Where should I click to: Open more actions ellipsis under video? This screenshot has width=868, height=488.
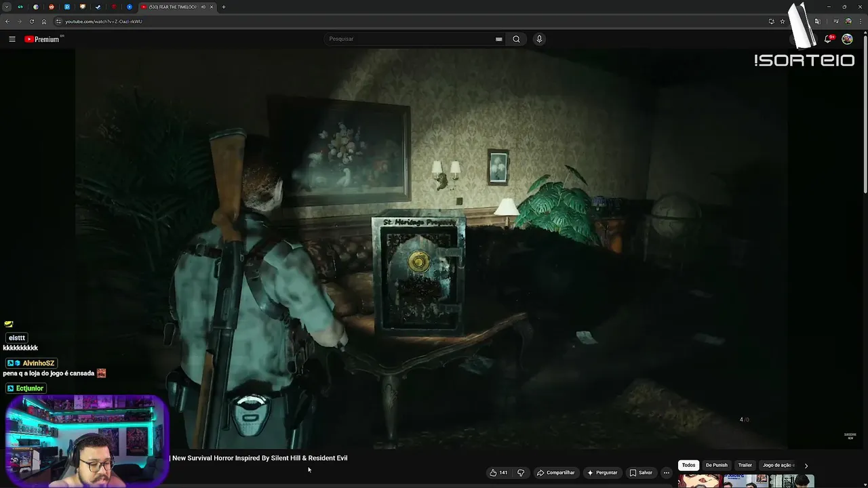pos(667,472)
